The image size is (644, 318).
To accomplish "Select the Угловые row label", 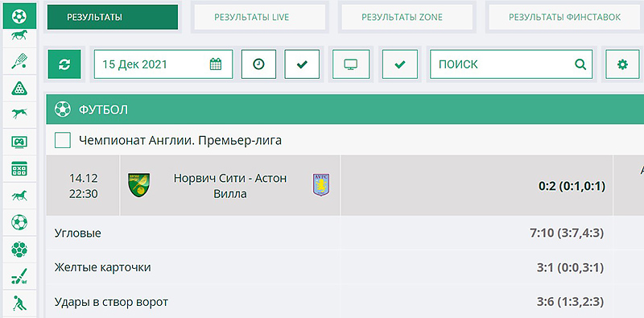I will (x=77, y=233).
